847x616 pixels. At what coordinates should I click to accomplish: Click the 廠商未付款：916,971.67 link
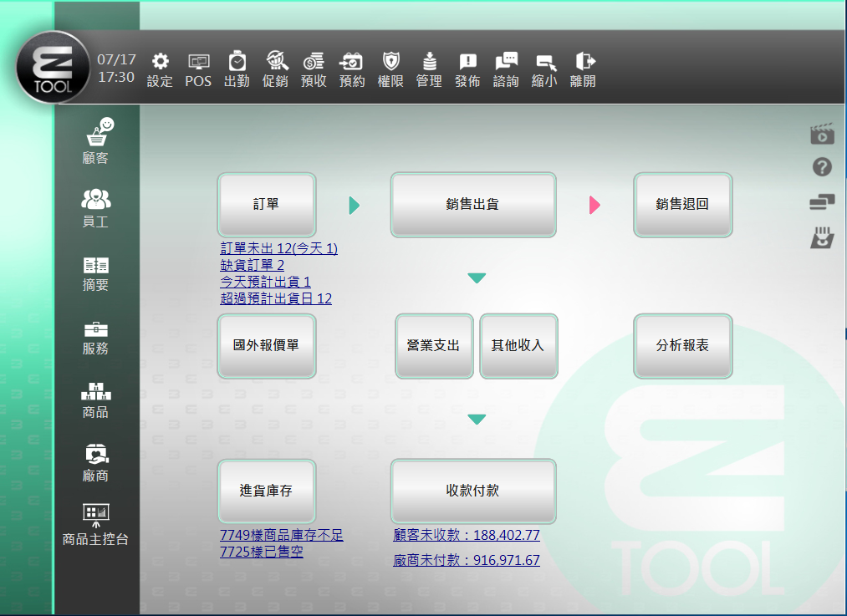coord(467,560)
